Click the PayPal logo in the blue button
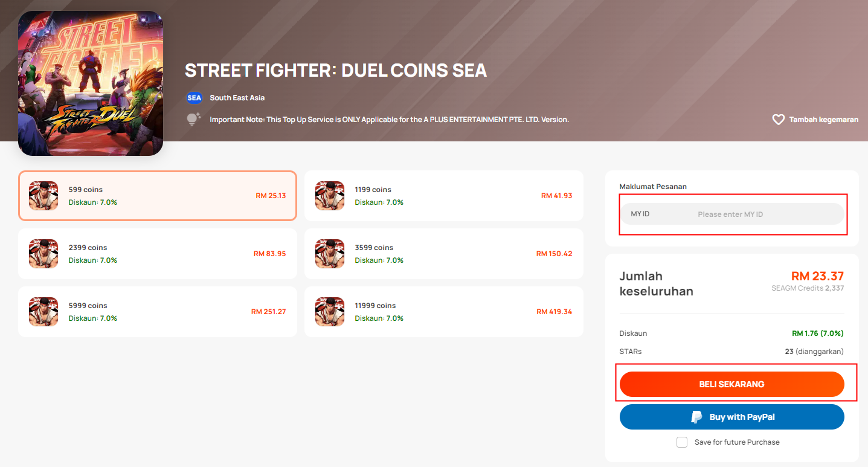 click(x=696, y=417)
